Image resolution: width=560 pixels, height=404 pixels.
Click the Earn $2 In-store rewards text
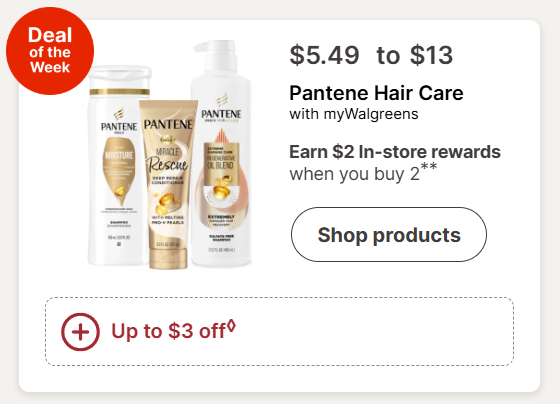coord(395,152)
